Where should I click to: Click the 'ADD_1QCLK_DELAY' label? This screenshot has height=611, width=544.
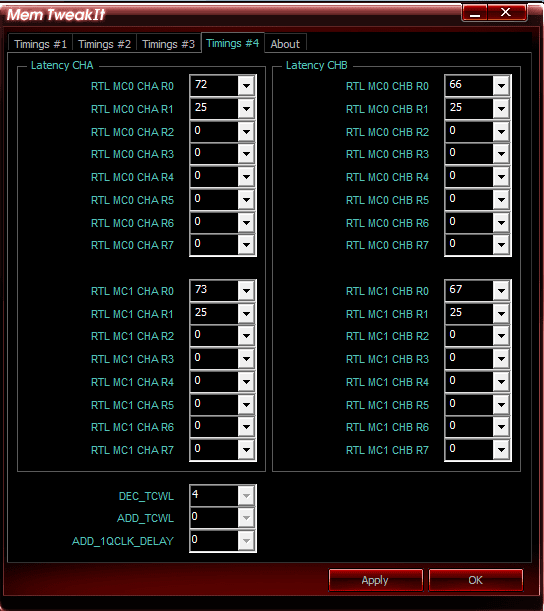click(x=123, y=541)
